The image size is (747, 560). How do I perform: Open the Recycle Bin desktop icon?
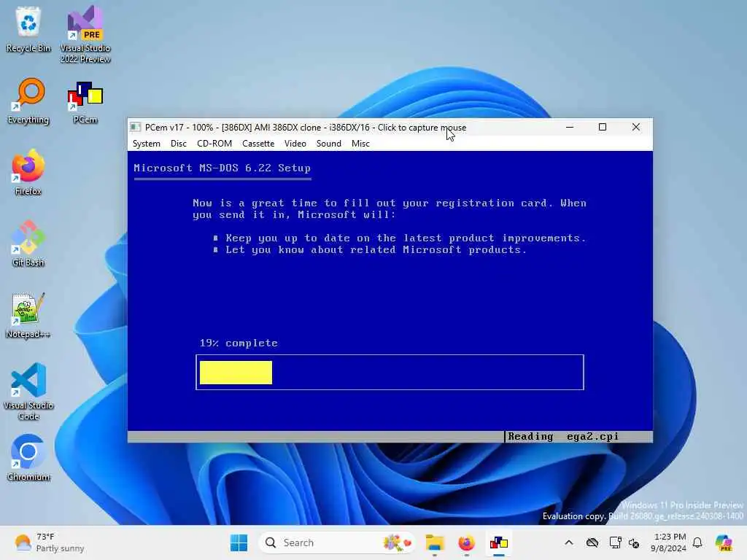(x=28, y=29)
